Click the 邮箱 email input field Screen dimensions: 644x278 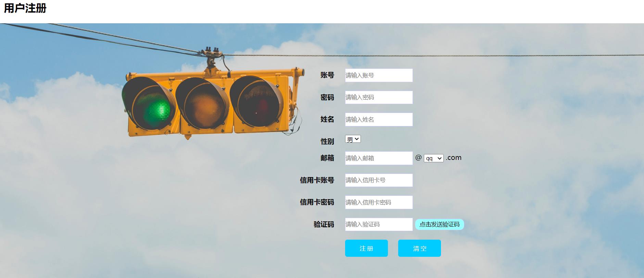tap(379, 158)
